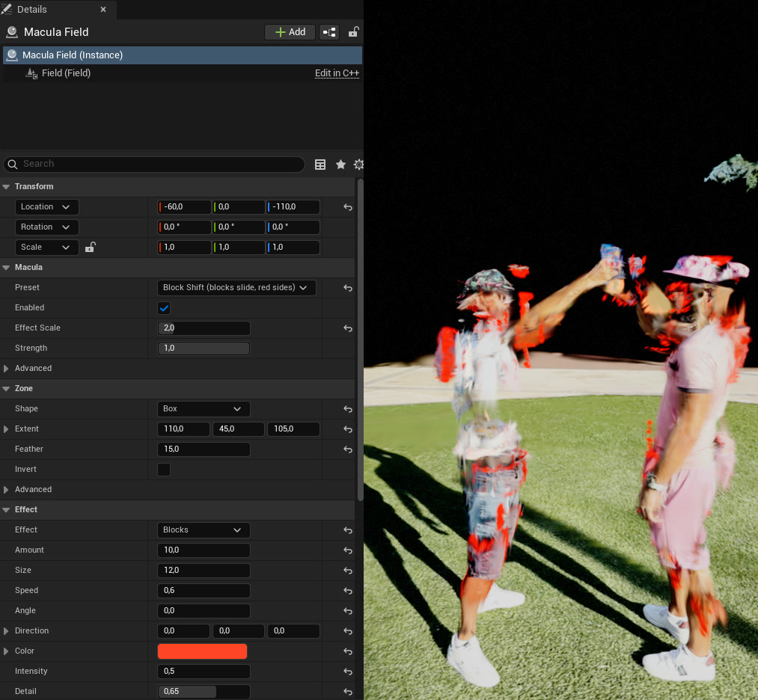Click the Intensity field 0,5
The image size is (758, 700).
[204, 672]
